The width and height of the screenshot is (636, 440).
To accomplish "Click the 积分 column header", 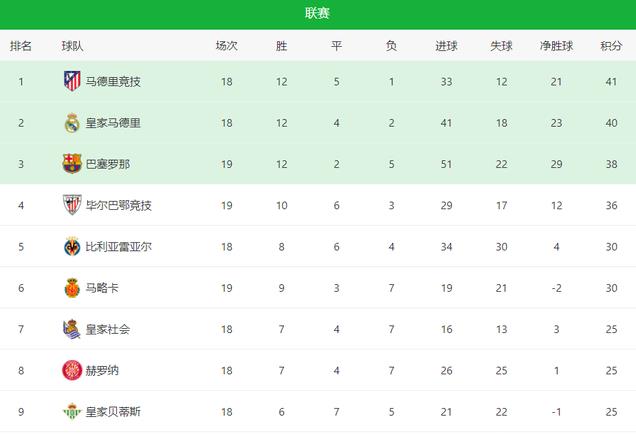I will click(x=611, y=46).
